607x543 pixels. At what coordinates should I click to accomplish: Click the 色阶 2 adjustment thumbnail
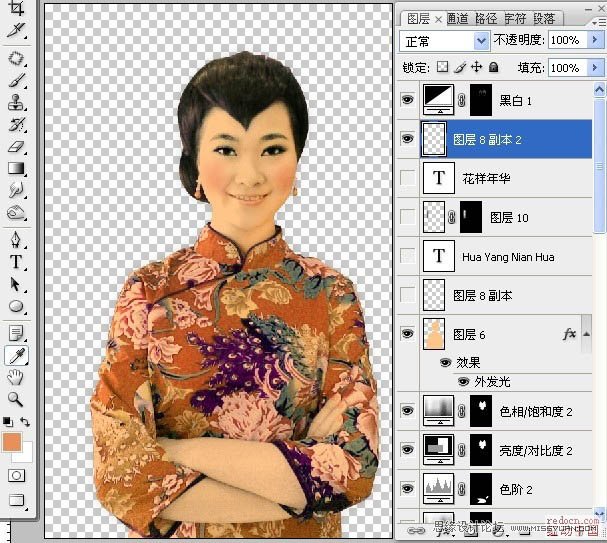coord(438,488)
